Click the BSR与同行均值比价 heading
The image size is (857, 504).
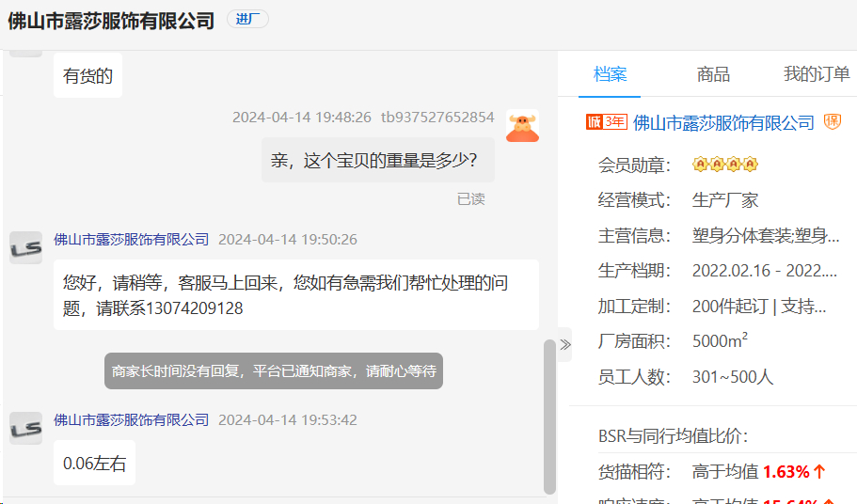(x=673, y=436)
